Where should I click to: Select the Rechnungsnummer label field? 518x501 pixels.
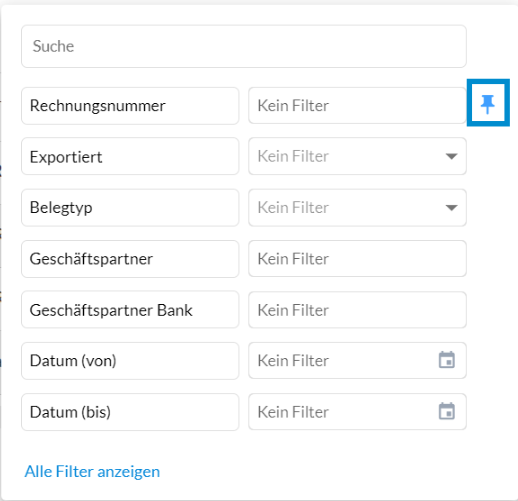pyautogui.click(x=130, y=106)
